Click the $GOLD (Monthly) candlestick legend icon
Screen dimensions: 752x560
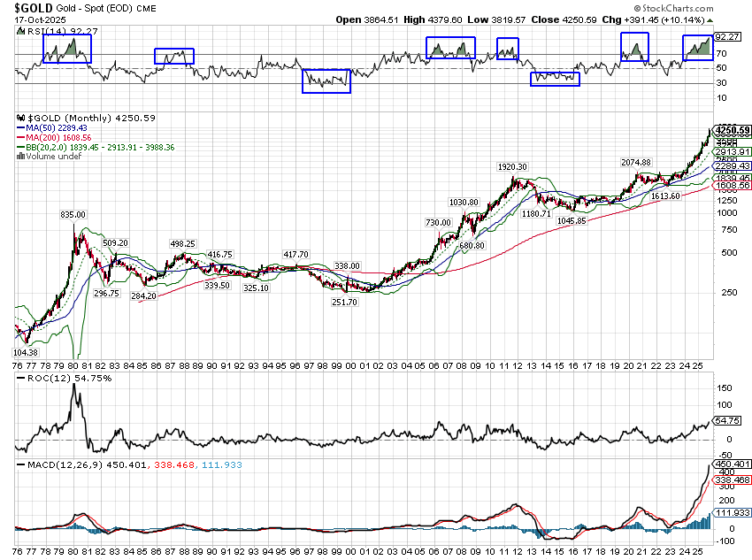[x=20, y=118]
